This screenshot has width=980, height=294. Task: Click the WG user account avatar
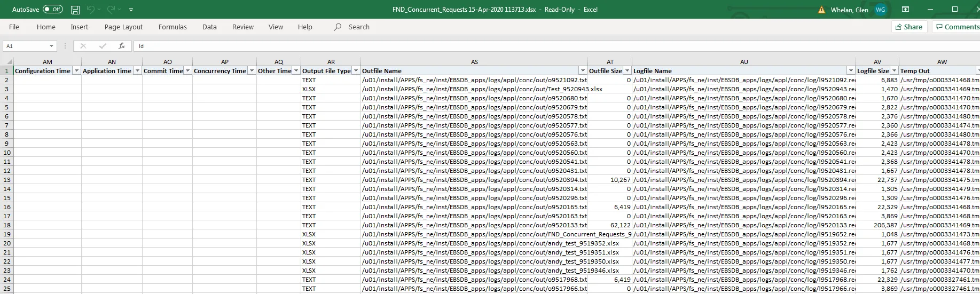click(880, 10)
